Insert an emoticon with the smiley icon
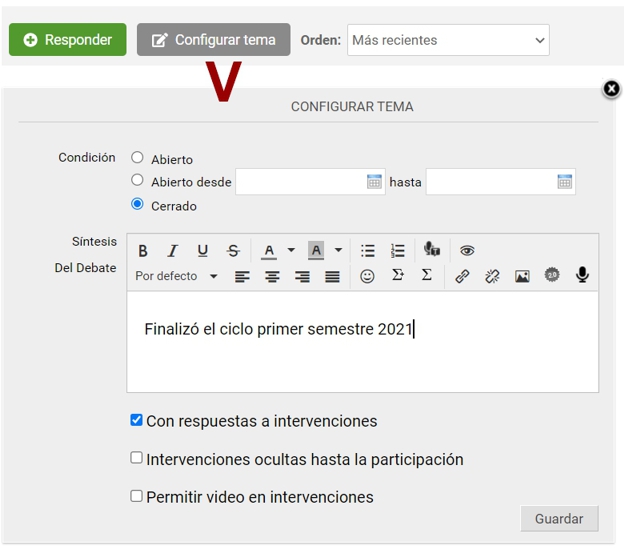The height and width of the screenshot is (550, 624). pyautogui.click(x=367, y=276)
